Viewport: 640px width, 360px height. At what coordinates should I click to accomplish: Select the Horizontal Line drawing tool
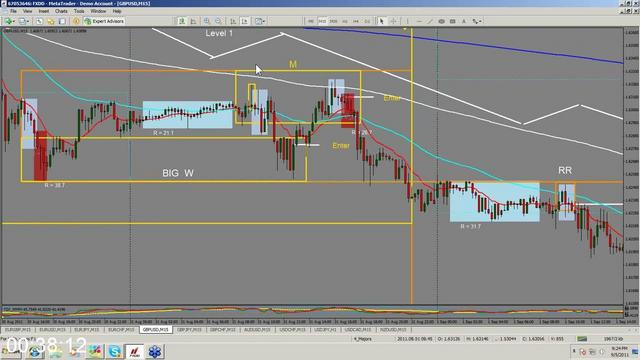tap(419, 21)
